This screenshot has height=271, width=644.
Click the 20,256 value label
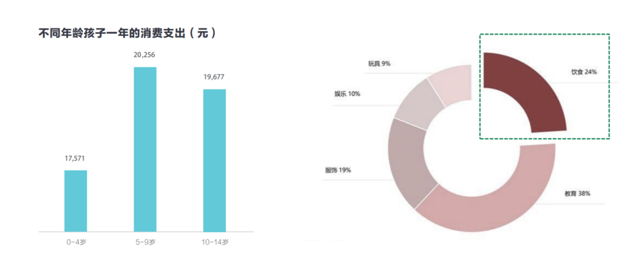click(145, 55)
